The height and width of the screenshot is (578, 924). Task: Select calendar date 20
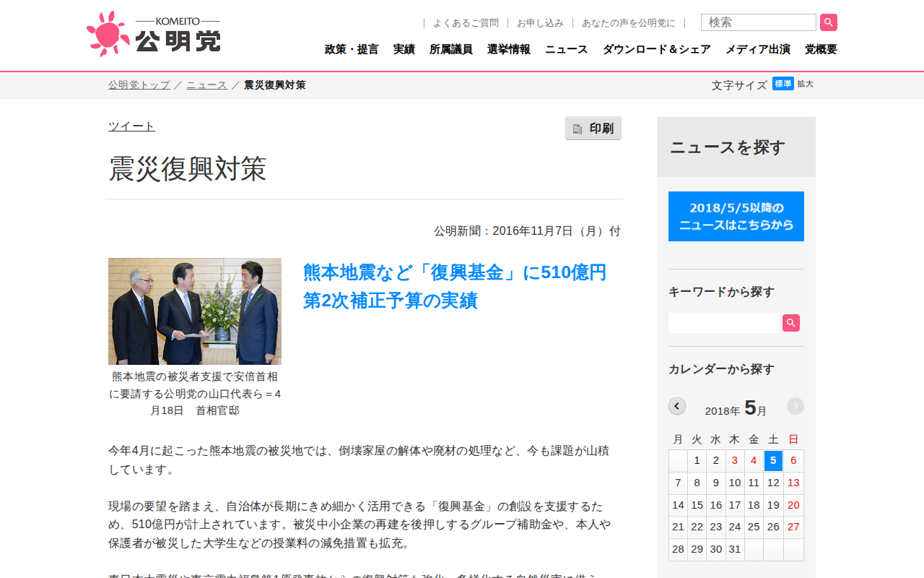pyautogui.click(x=793, y=505)
